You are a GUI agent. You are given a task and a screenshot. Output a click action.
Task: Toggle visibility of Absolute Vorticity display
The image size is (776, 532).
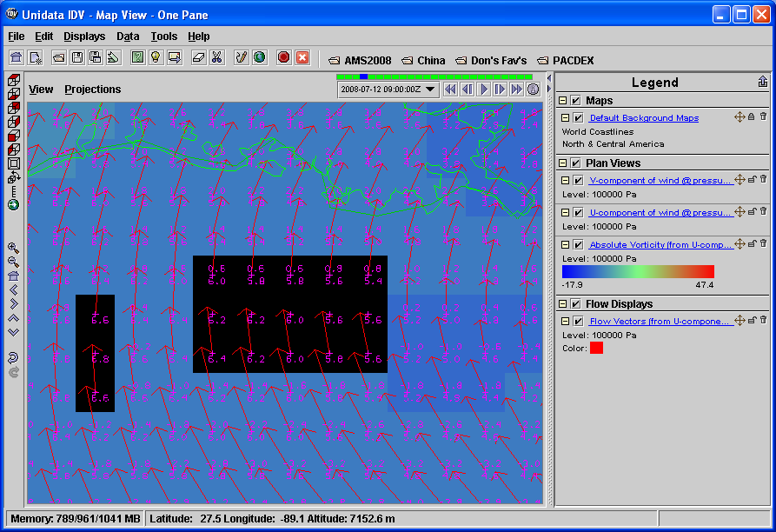pyautogui.click(x=578, y=245)
